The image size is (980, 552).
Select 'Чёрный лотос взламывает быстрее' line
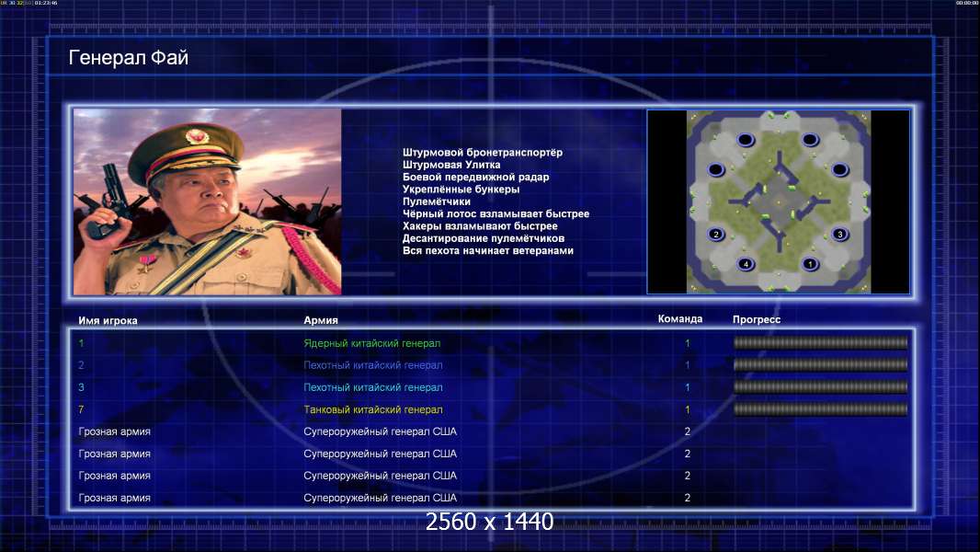pos(496,213)
